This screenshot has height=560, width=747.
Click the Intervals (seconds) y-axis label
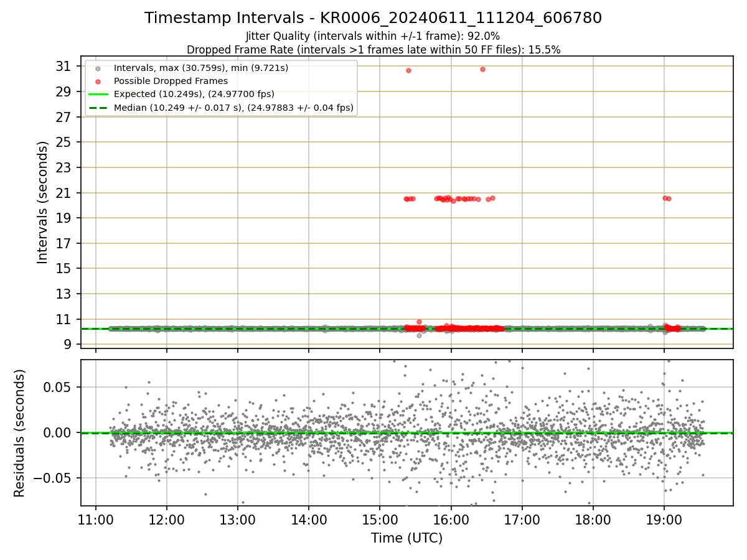pyautogui.click(x=43, y=202)
